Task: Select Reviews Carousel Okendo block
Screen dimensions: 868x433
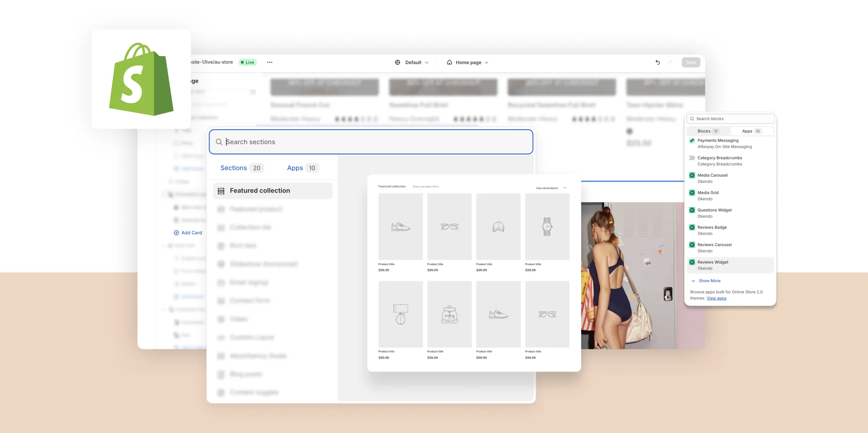Action: click(730, 248)
